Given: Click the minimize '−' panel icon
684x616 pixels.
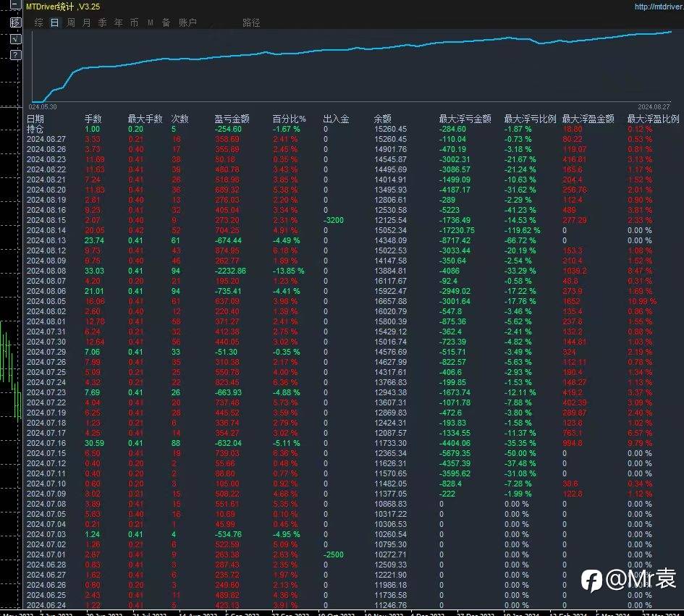Looking at the screenshot, I should pos(15,5).
